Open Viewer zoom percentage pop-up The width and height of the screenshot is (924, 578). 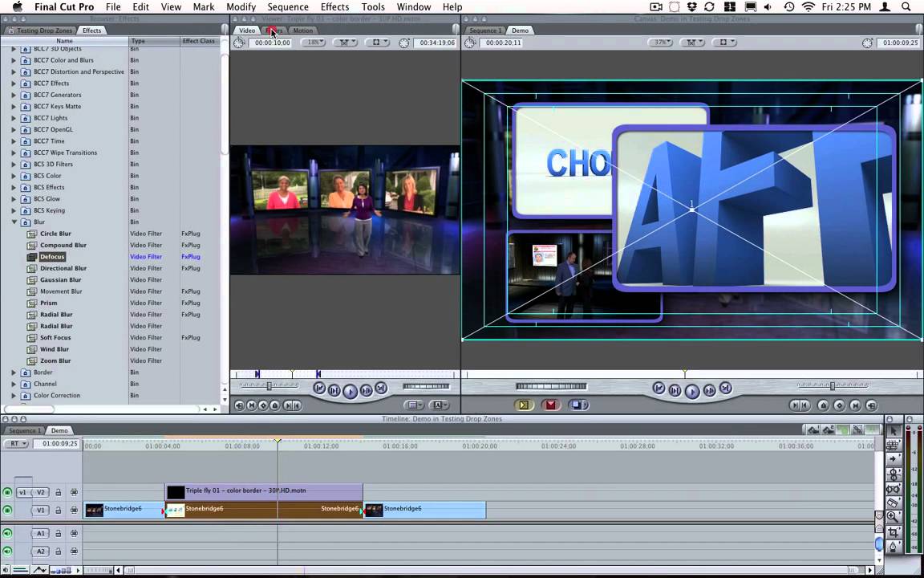314,43
